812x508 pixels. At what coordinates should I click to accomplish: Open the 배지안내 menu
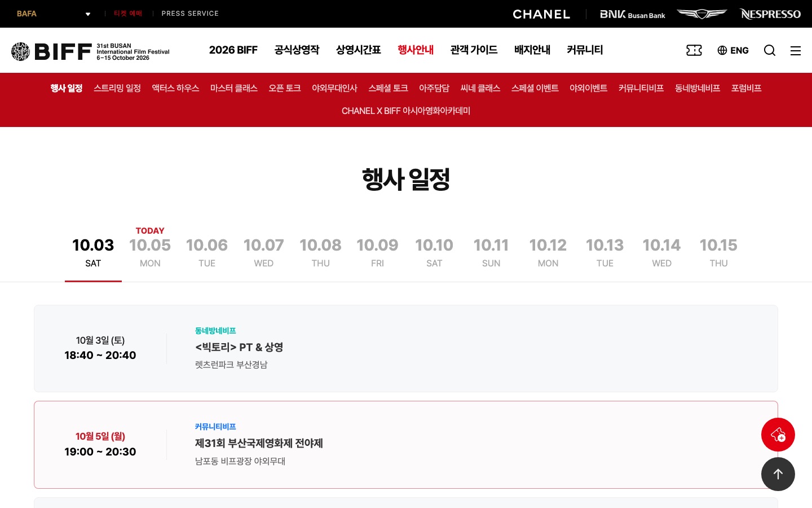pos(532,50)
